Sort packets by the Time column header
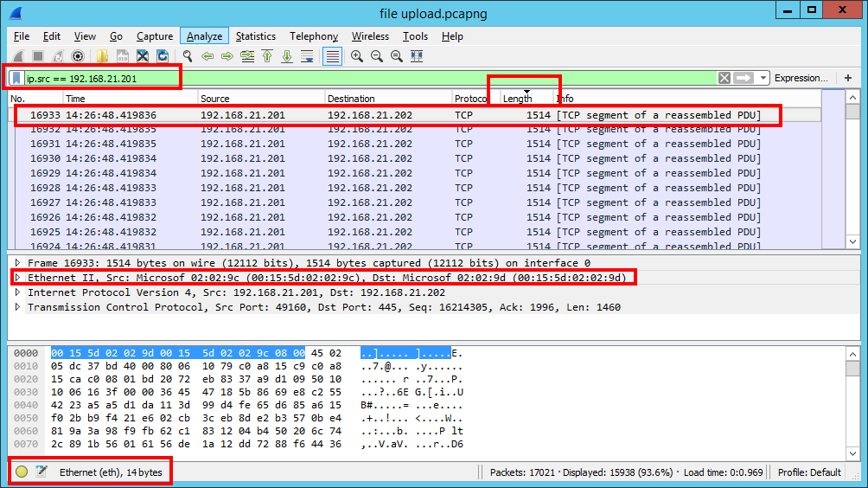Viewport: 868px width, 488px height. coord(130,99)
